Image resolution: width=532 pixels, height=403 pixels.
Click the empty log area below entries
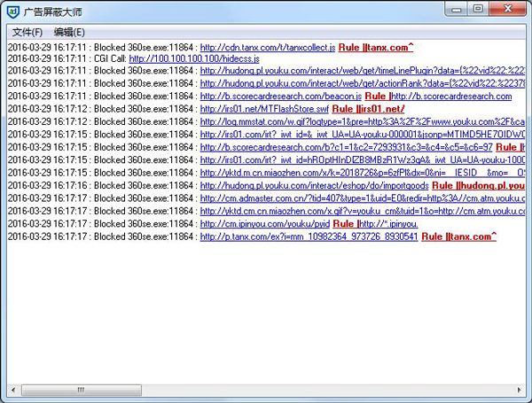point(266,319)
